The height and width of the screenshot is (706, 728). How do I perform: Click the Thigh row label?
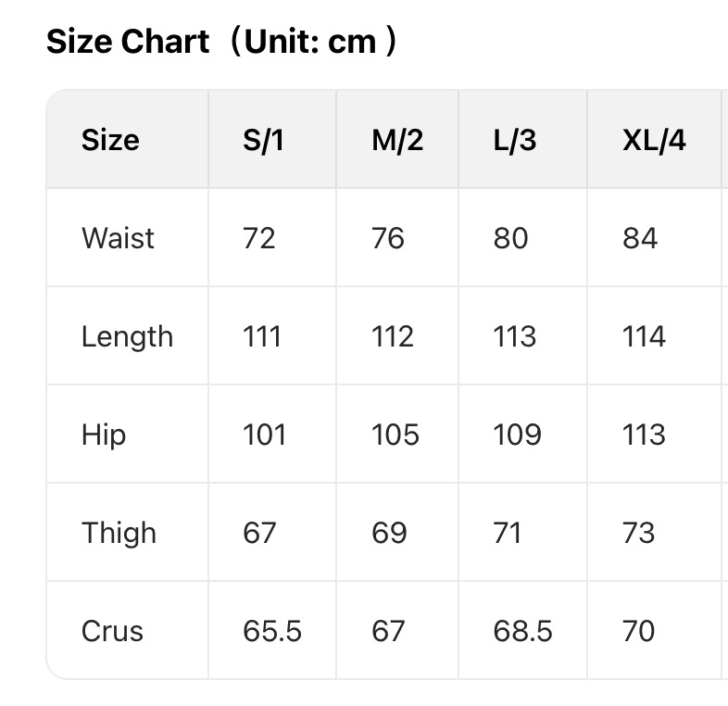tap(119, 533)
